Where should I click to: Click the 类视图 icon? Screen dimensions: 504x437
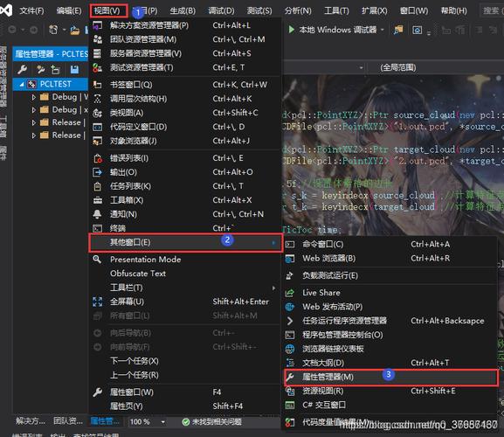coord(97,113)
